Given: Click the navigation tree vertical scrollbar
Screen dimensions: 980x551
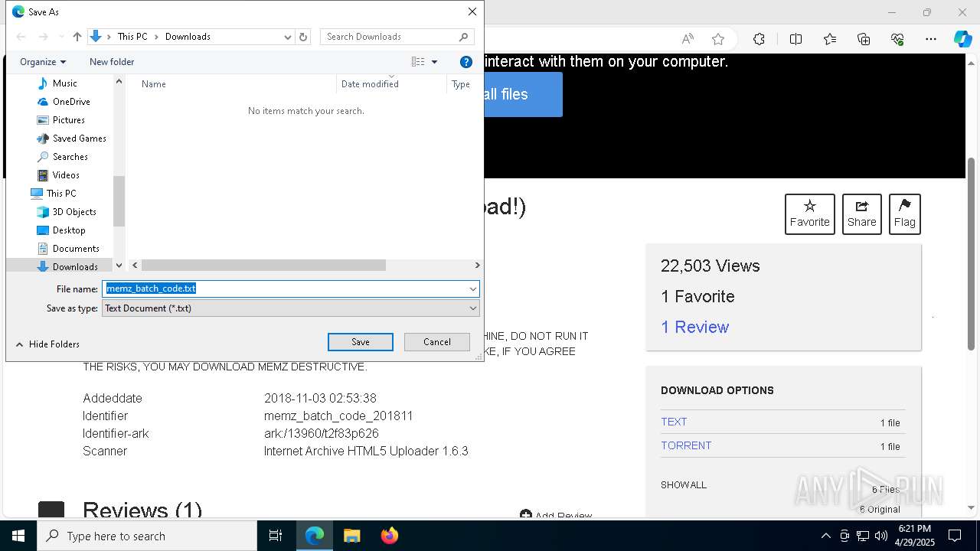Looking at the screenshot, I should [119, 201].
